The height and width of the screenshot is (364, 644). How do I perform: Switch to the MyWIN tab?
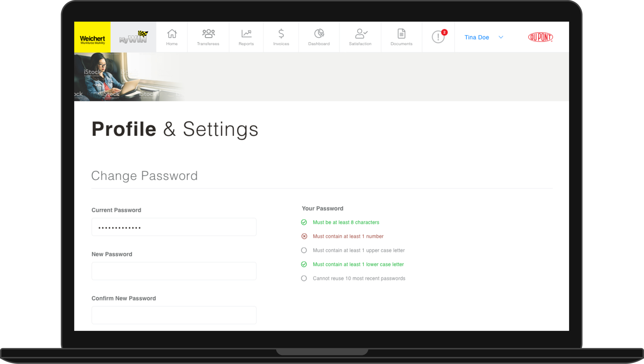133,37
